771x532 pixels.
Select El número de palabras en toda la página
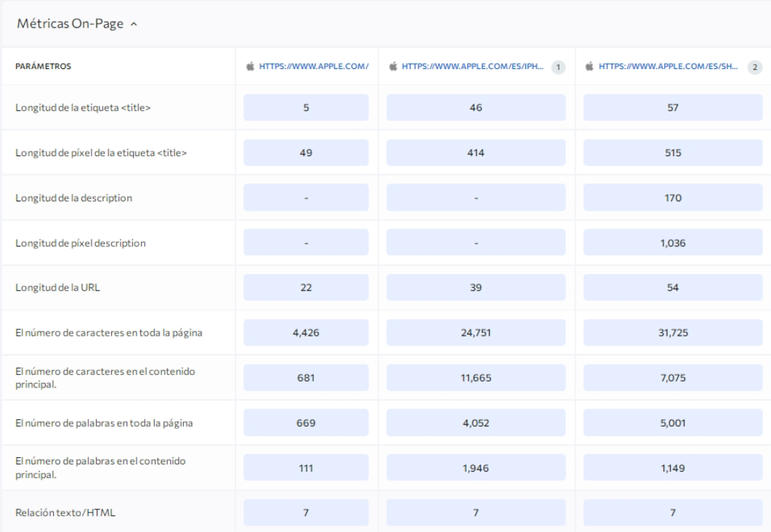coord(104,423)
